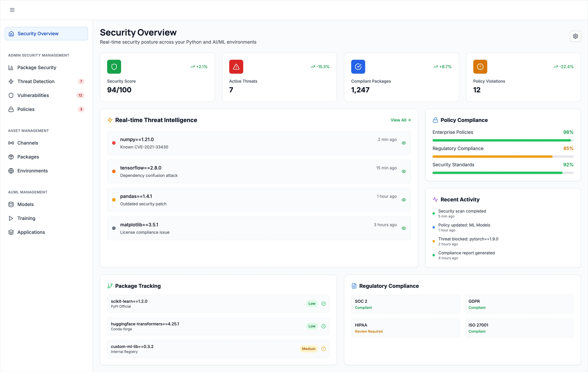The image size is (588, 372).
Task: Open Threat Detection in sidebar
Action: [x=46, y=81]
